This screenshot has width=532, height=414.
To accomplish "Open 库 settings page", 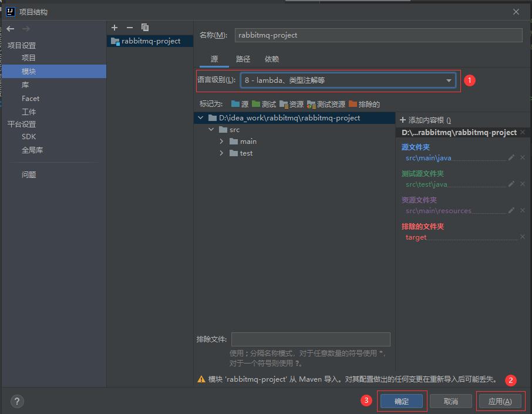I will 25,85.
